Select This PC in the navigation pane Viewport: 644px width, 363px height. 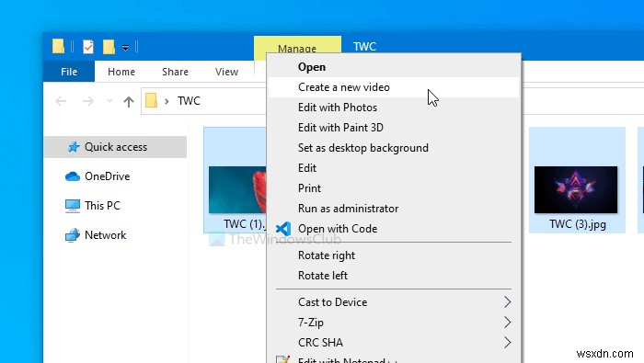pyautogui.click(x=102, y=206)
